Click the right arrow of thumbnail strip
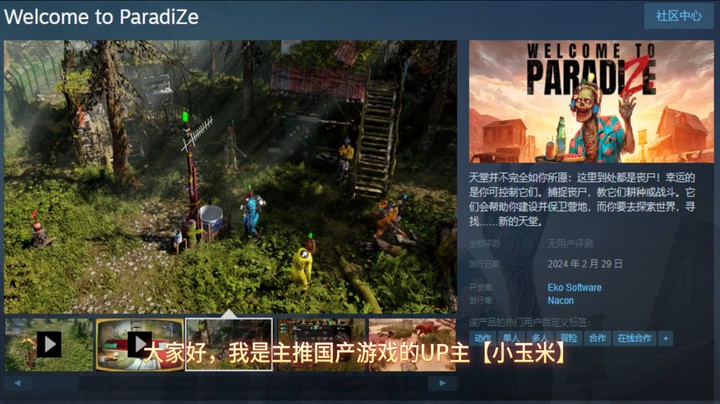Viewport: 720px width, 404px height. tap(442, 383)
